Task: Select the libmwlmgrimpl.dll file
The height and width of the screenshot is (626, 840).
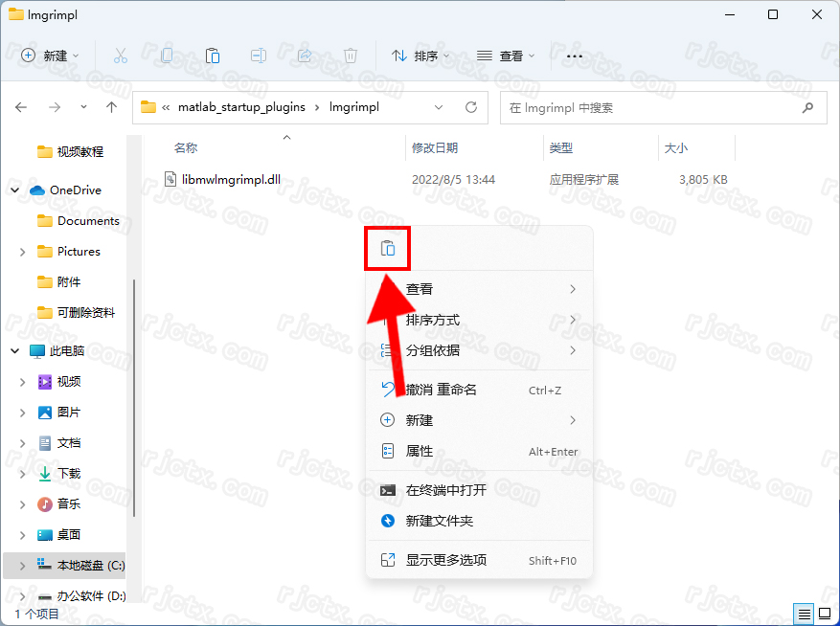Action: pos(230,179)
